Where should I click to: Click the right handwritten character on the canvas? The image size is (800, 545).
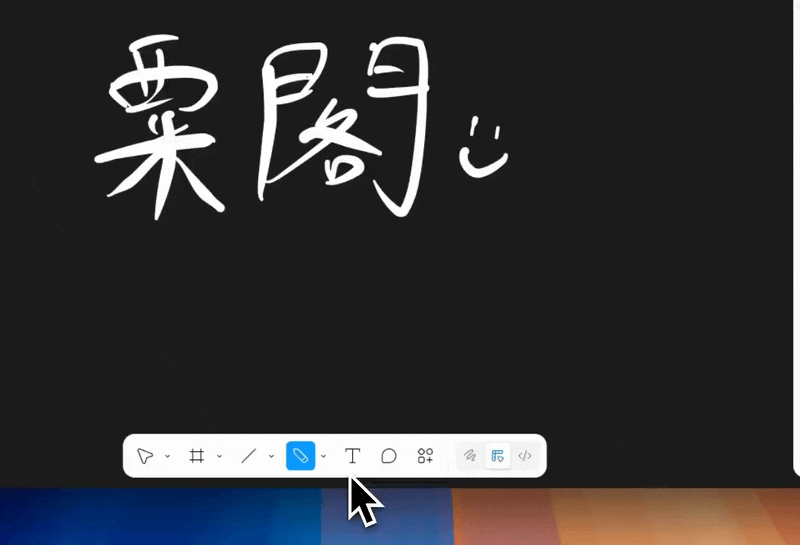340,125
